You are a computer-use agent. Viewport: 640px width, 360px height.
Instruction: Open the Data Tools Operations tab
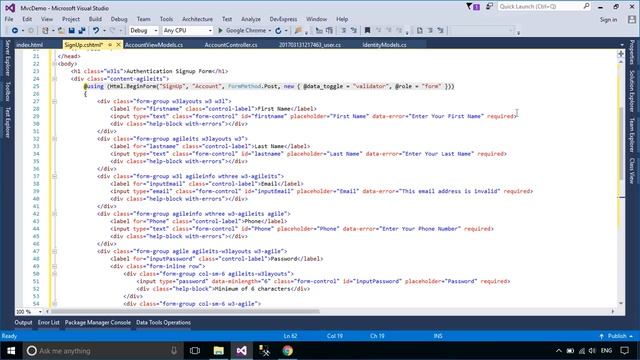[163, 322]
